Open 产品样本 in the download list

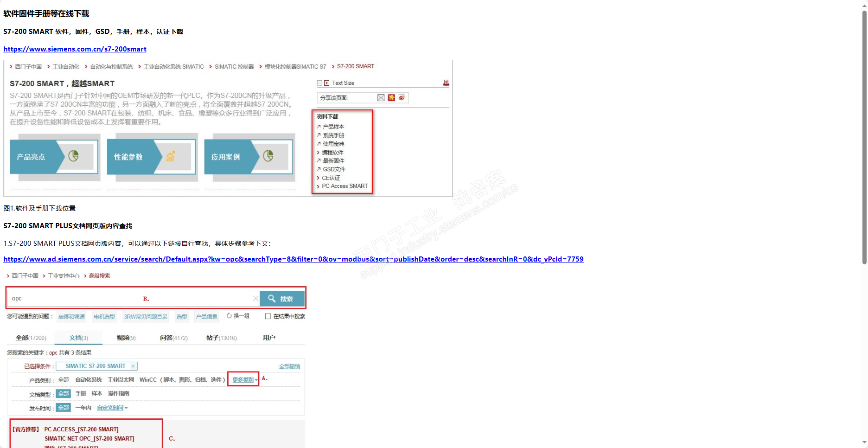[333, 127]
